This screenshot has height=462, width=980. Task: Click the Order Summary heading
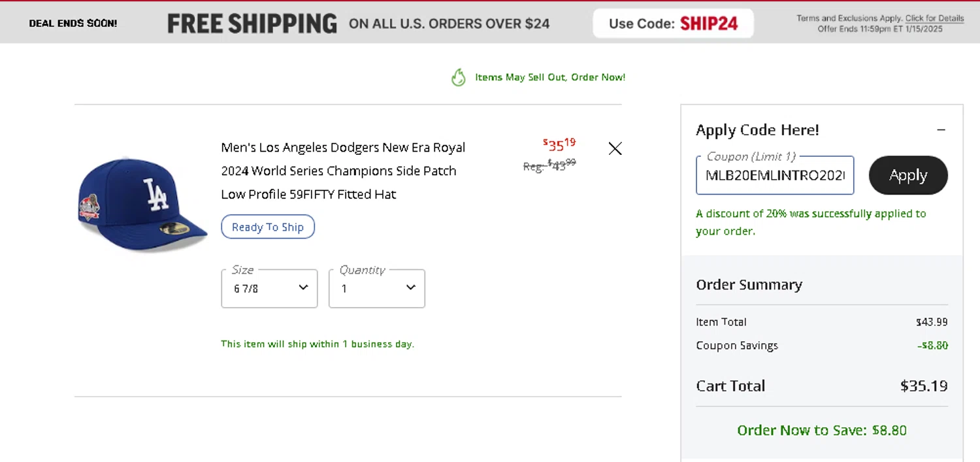(749, 285)
